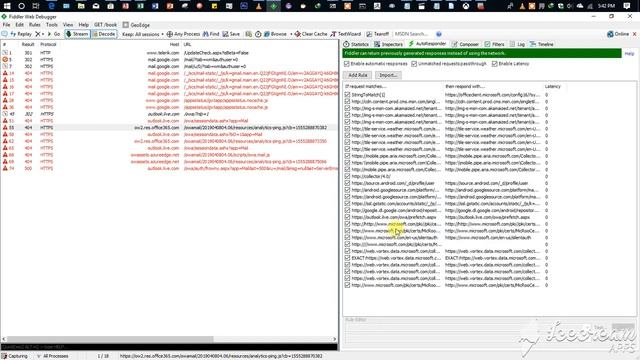Click Clear Cache in toolbar
The width and height of the screenshot is (640, 360).
pyautogui.click(x=311, y=34)
